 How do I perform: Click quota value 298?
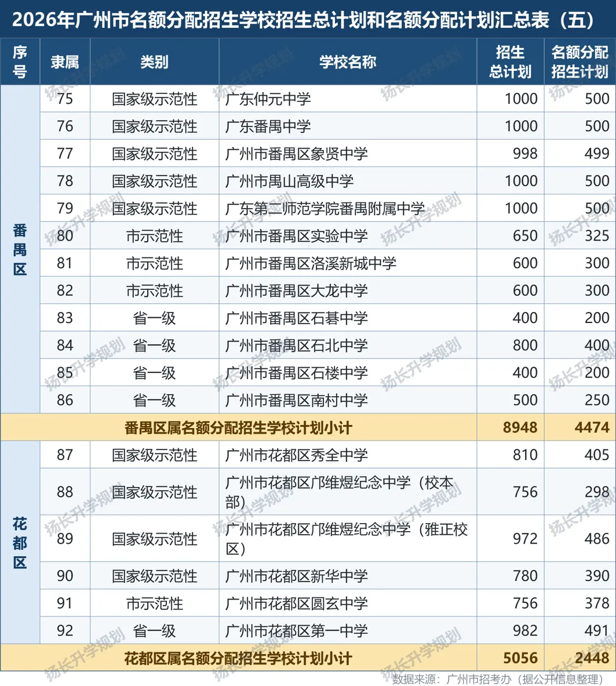[x=597, y=492]
